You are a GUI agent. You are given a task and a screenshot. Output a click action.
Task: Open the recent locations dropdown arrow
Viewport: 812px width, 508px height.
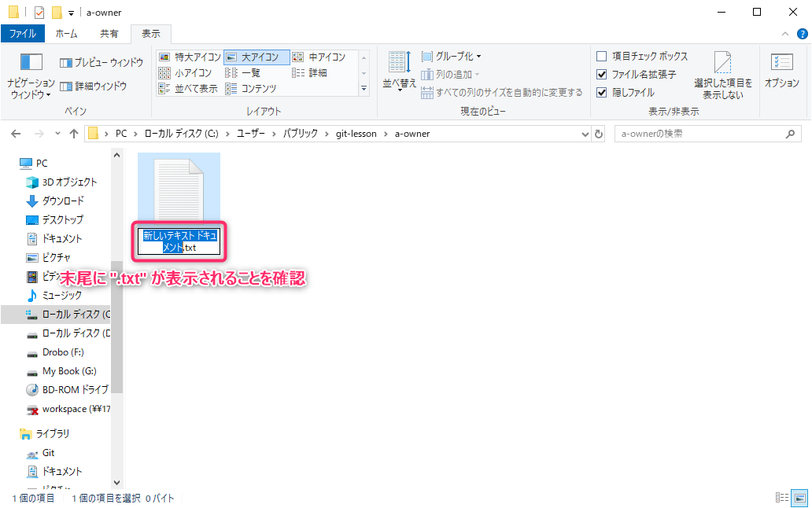click(x=57, y=134)
